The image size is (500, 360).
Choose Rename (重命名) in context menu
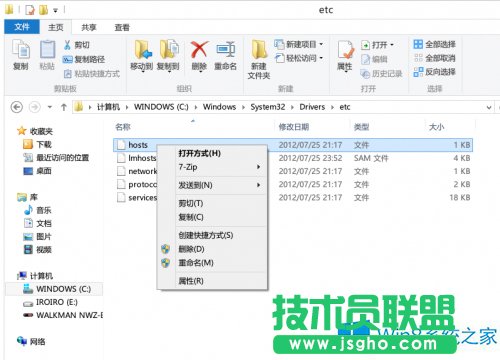coord(212,263)
